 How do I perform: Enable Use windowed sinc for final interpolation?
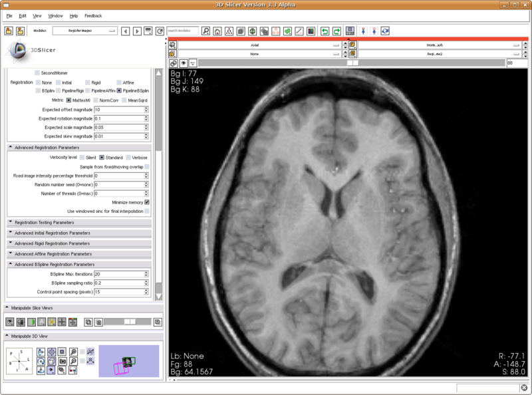click(147, 211)
